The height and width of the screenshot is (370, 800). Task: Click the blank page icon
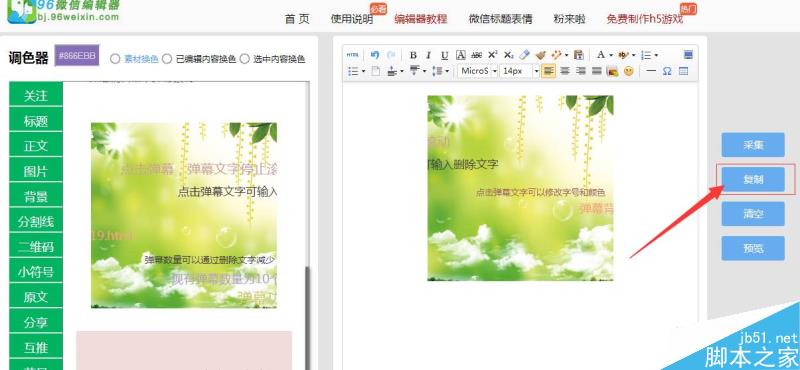tap(376, 71)
